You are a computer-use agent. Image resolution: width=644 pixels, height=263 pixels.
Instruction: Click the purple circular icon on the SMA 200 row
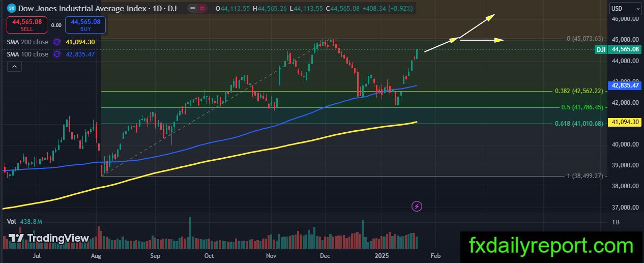coord(57,42)
